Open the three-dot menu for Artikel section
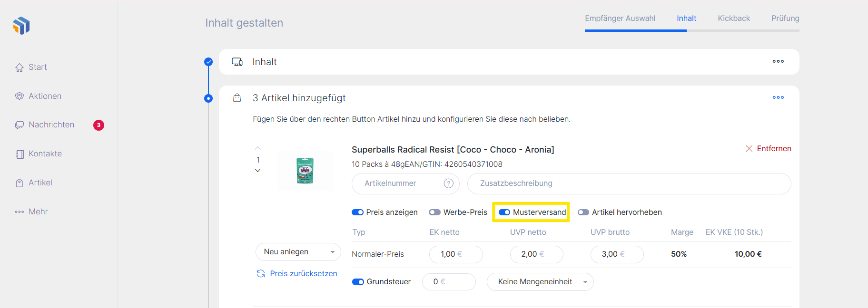This screenshot has height=308, width=868. point(778,97)
